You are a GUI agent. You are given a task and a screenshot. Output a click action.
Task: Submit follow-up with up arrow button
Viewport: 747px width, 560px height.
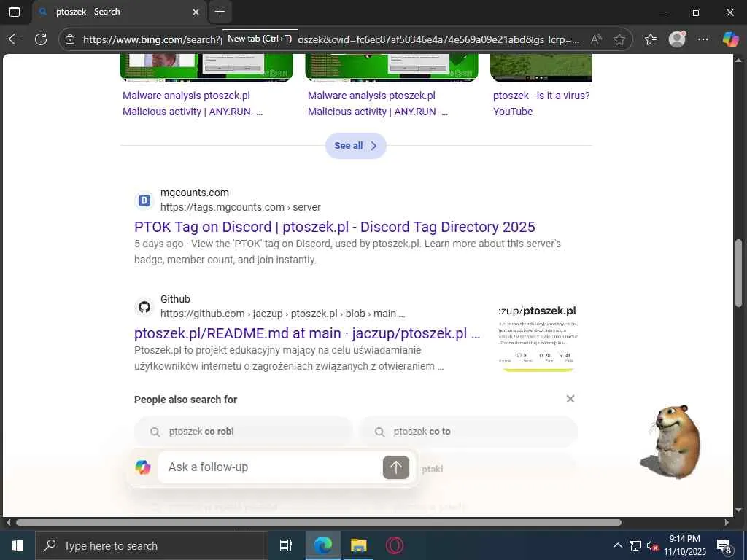click(x=396, y=467)
